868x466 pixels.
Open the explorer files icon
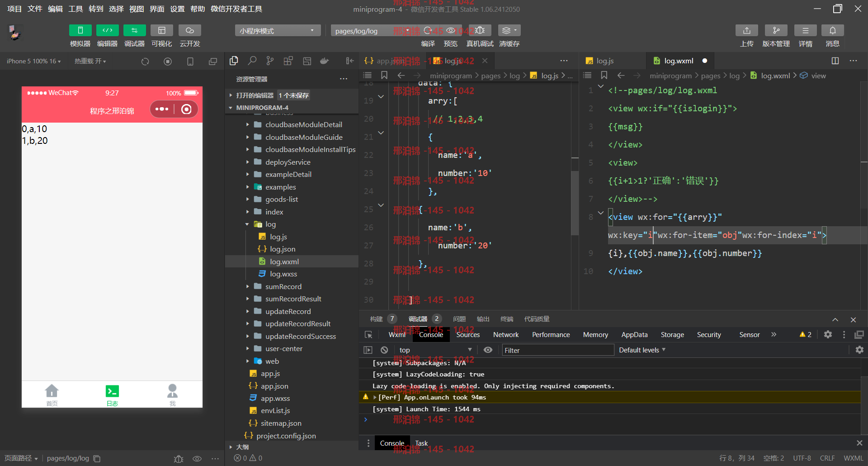click(x=234, y=61)
